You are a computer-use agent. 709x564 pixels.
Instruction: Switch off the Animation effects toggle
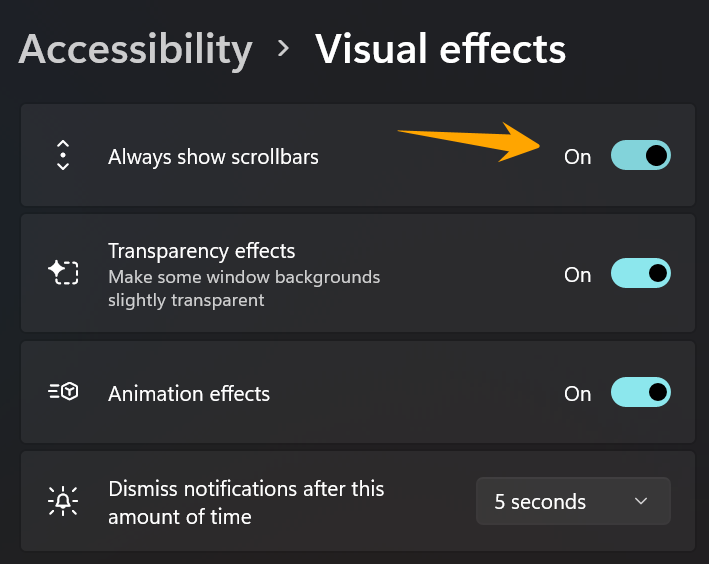640,392
